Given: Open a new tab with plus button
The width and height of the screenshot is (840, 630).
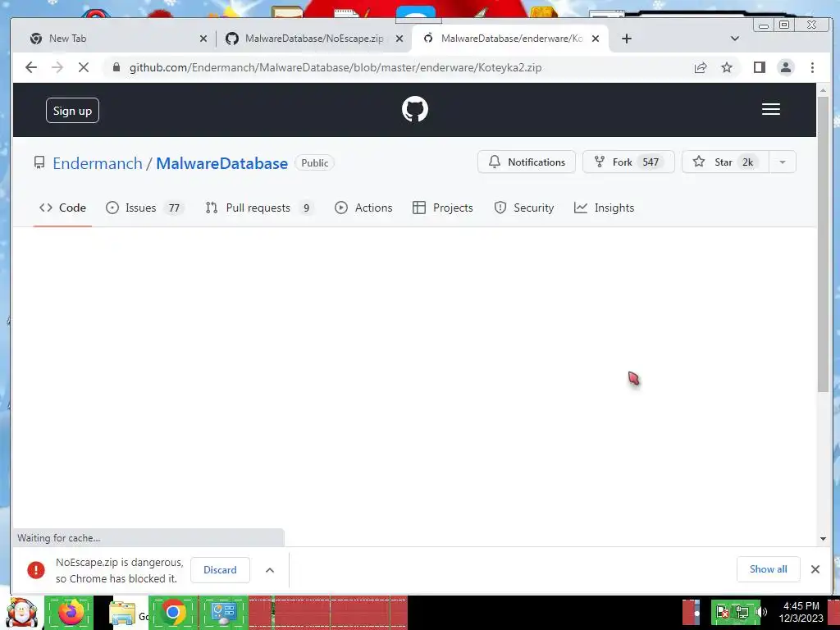Looking at the screenshot, I should click(627, 39).
